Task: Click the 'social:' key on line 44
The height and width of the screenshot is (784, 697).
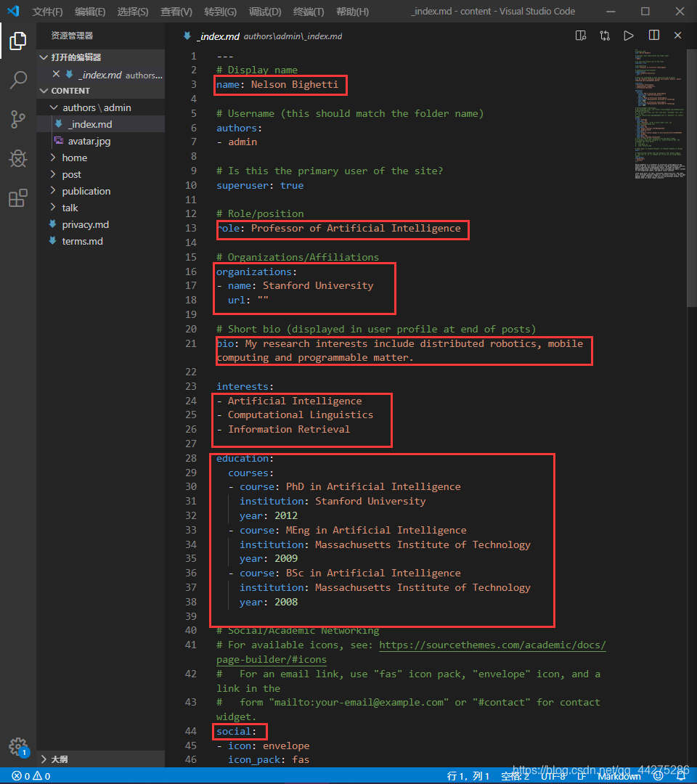Action: [237, 731]
